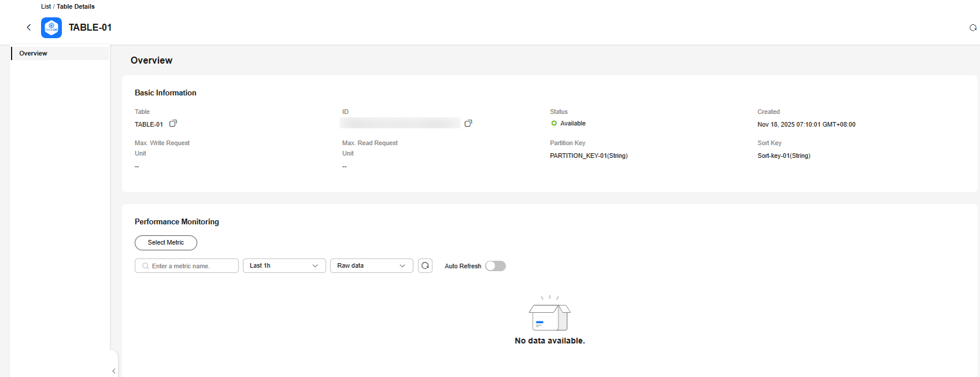This screenshot has width=980, height=377.
Task: Copy the TABLE-01 table name
Action: 173,123
